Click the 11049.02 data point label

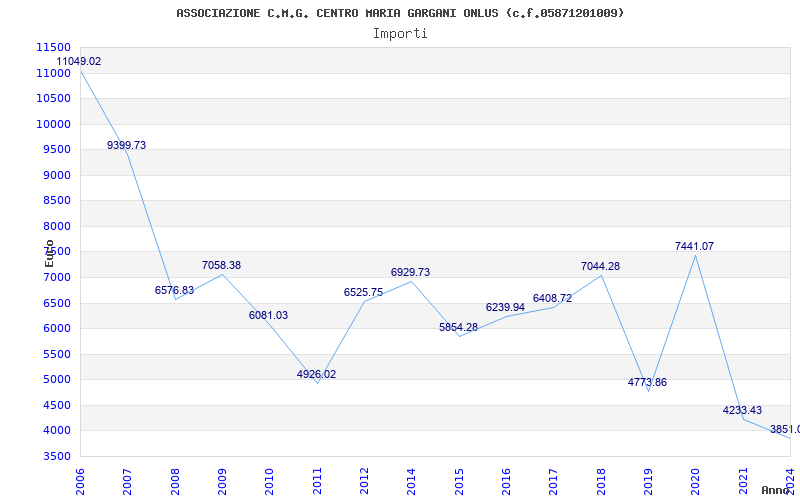79,61
